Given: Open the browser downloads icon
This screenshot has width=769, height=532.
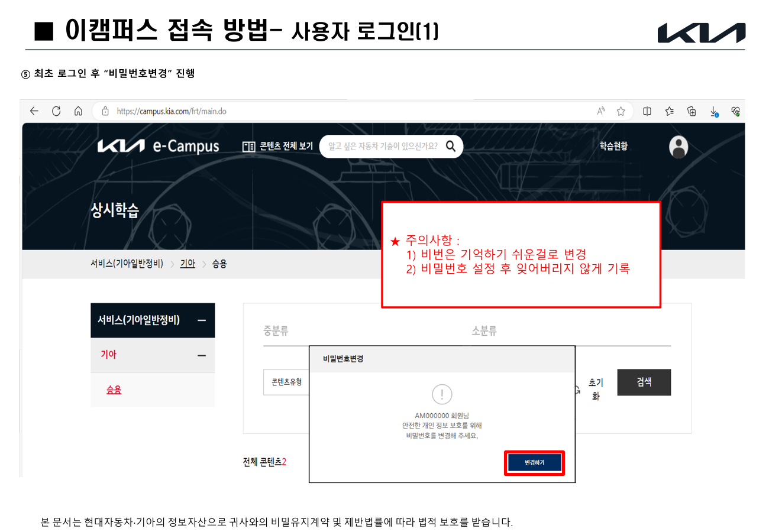Looking at the screenshot, I should tap(714, 111).
